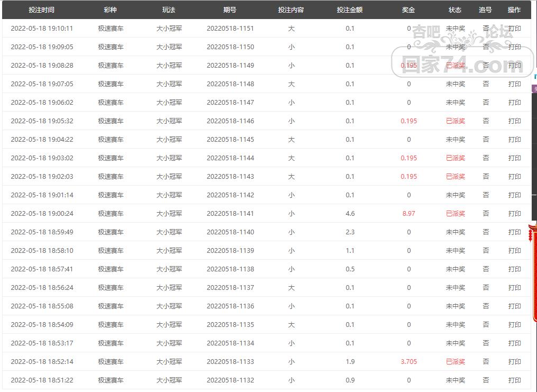Click 未中奖 status for issue 20220518-1134

coord(456,343)
